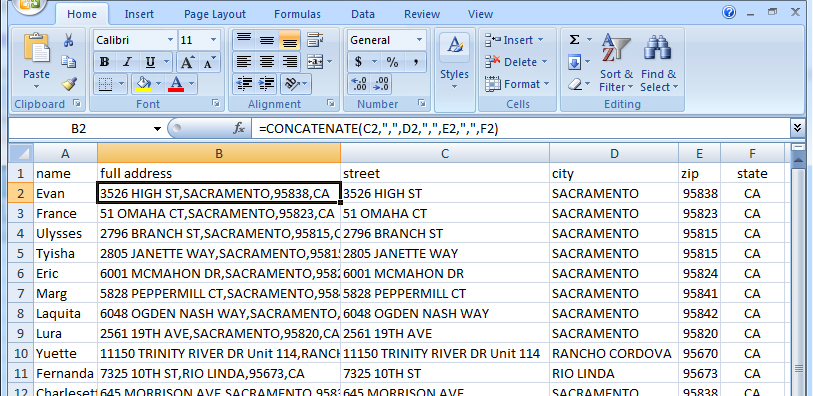
Task: Open Sort & Filter menu
Action: [616, 62]
